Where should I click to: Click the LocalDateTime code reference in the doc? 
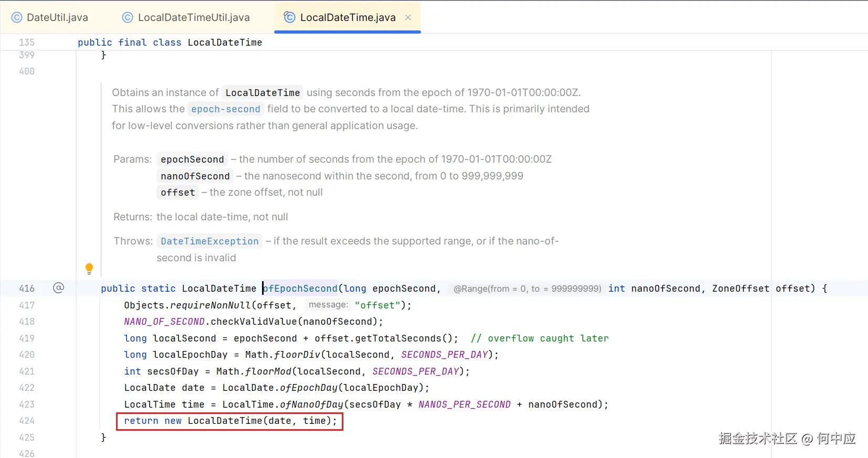(x=263, y=93)
